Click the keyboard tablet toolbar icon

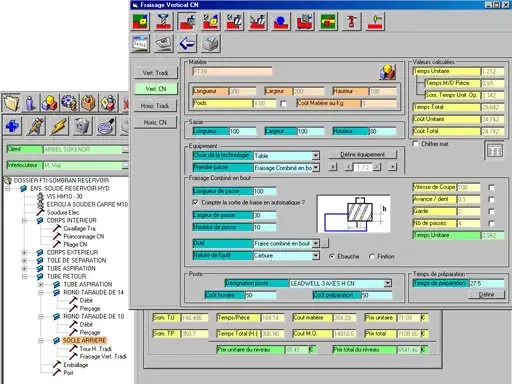pos(163,44)
